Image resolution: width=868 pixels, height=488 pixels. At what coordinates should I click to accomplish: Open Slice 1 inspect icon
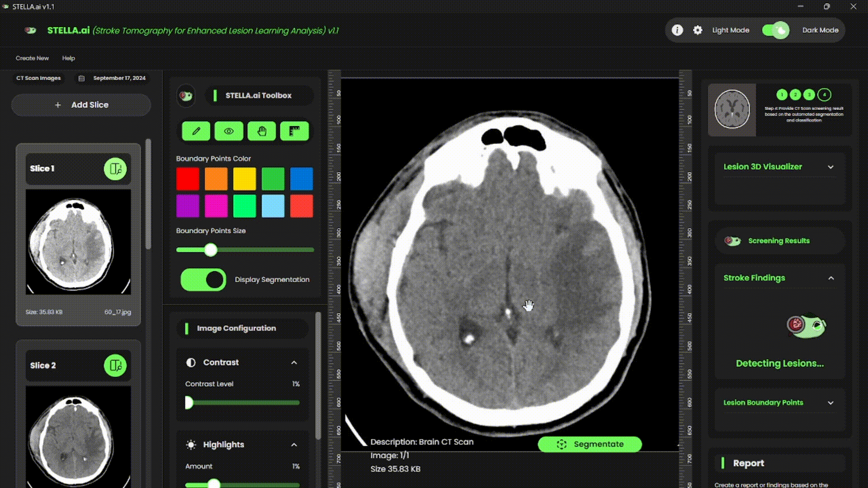click(115, 169)
